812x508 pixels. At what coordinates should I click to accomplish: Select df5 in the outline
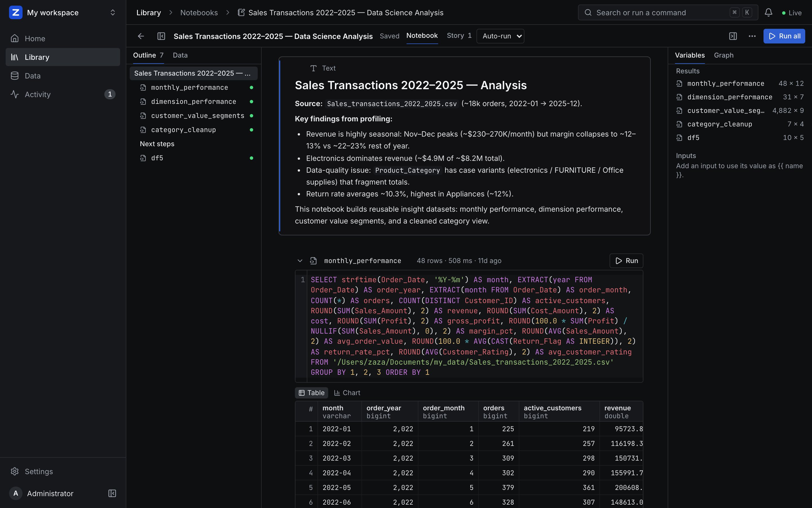(x=194, y=158)
